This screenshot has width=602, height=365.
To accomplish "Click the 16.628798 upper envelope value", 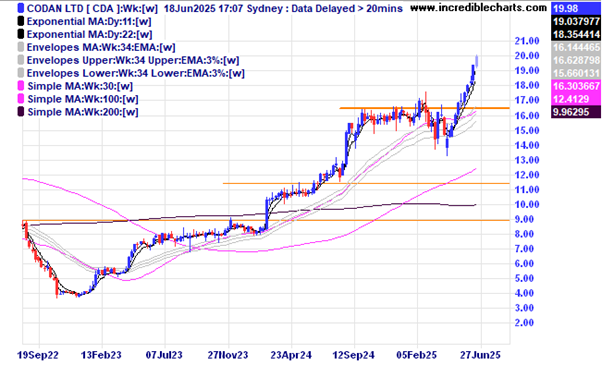I will click(x=576, y=60).
